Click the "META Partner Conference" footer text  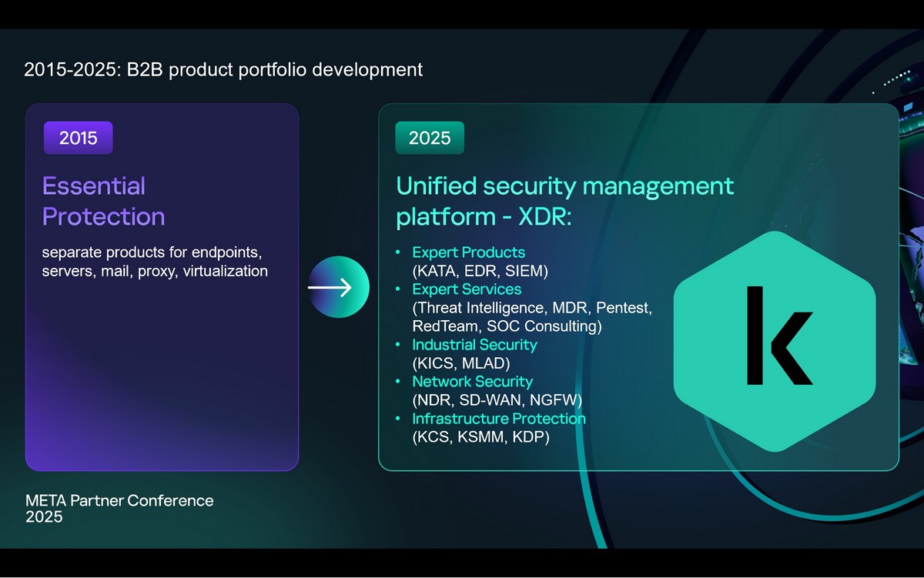tap(119, 500)
